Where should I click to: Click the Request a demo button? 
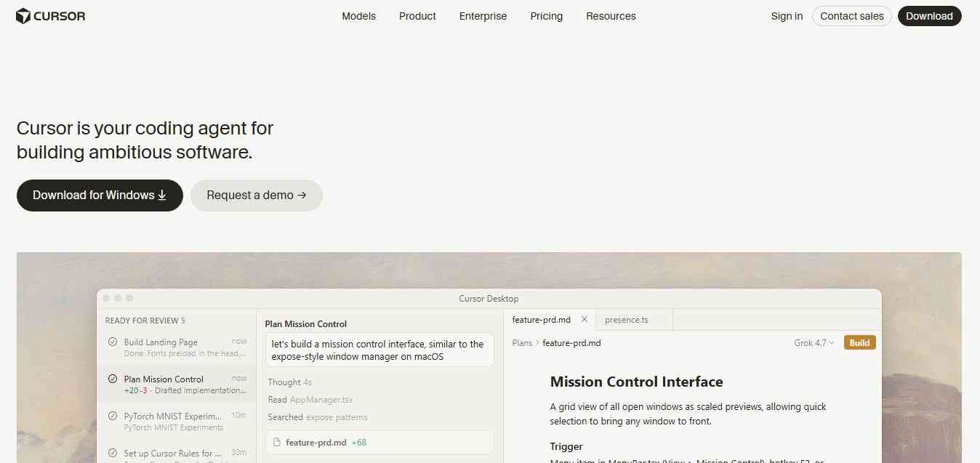(256, 196)
